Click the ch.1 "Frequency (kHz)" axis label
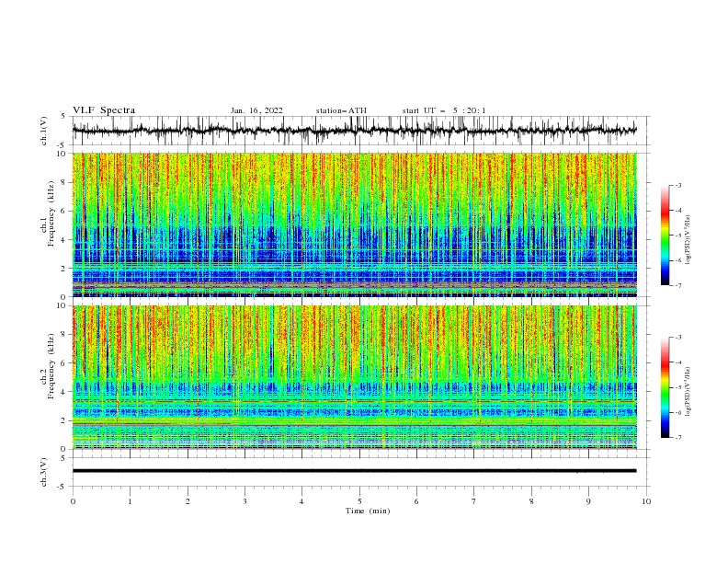The width and height of the screenshot is (728, 563). (x=51, y=213)
